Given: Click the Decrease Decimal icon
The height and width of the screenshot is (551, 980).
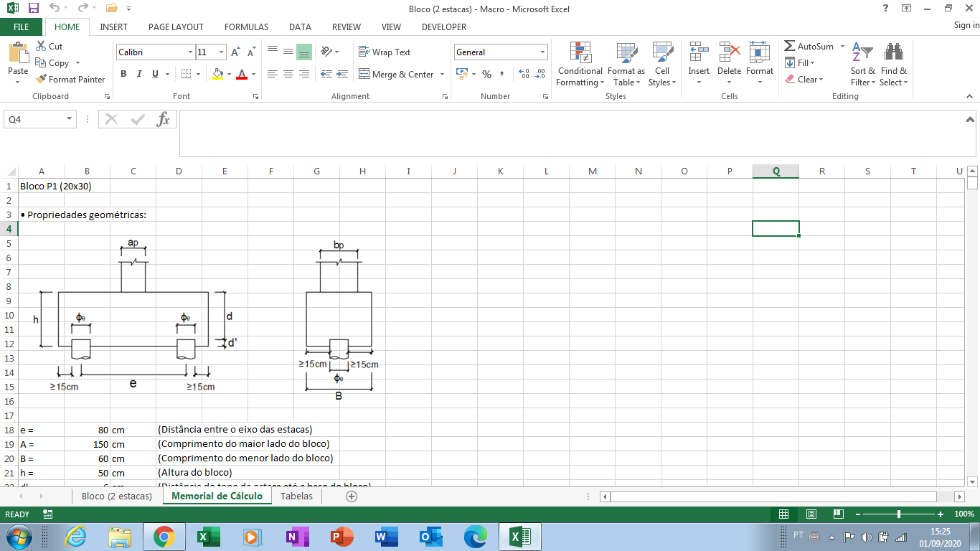Looking at the screenshot, I should (540, 74).
